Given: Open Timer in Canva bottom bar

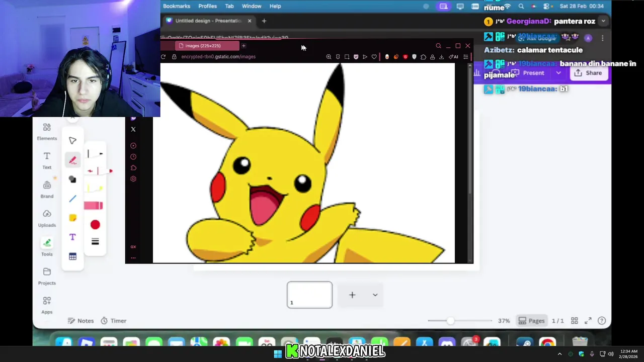Looking at the screenshot, I should tap(113, 321).
